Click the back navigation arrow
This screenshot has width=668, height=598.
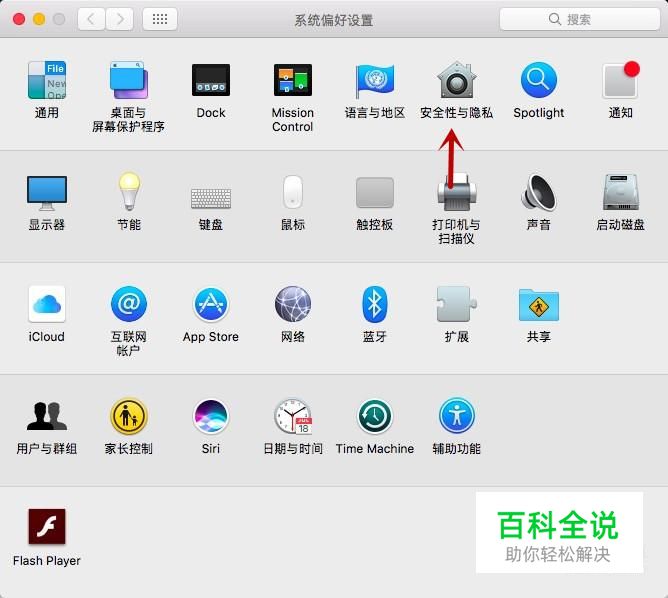point(91,19)
